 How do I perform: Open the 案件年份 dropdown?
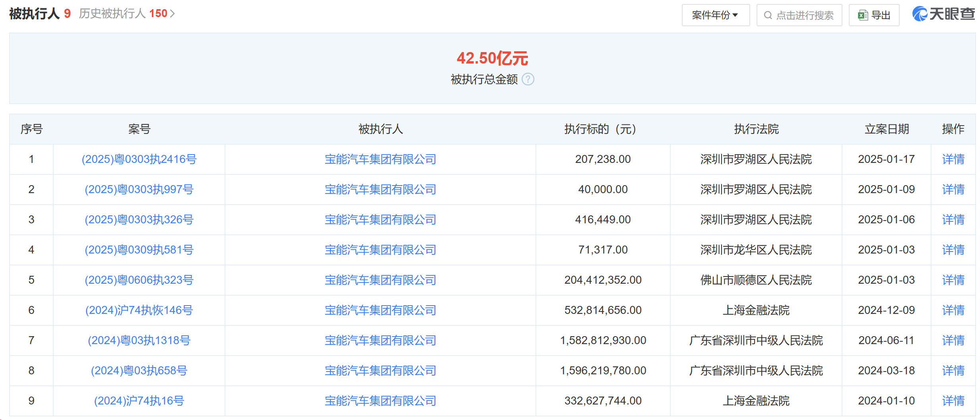(x=716, y=15)
